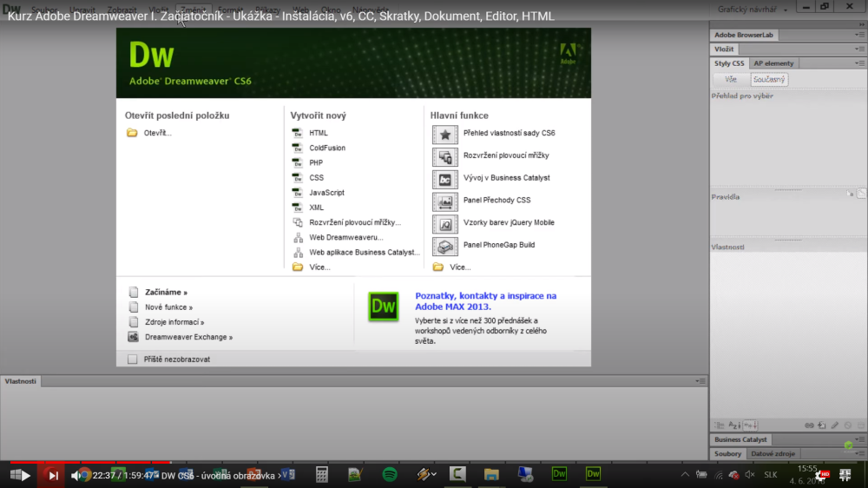The width and height of the screenshot is (868, 488).
Task: Switch CSS styles view to Vše
Action: click(x=731, y=79)
